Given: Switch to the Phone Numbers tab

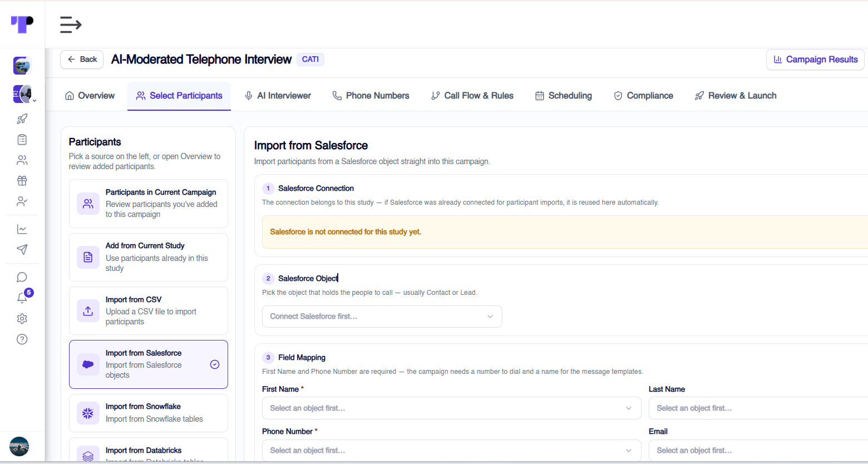Looking at the screenshot, I should pyautogui.click(x=371, y=96).
